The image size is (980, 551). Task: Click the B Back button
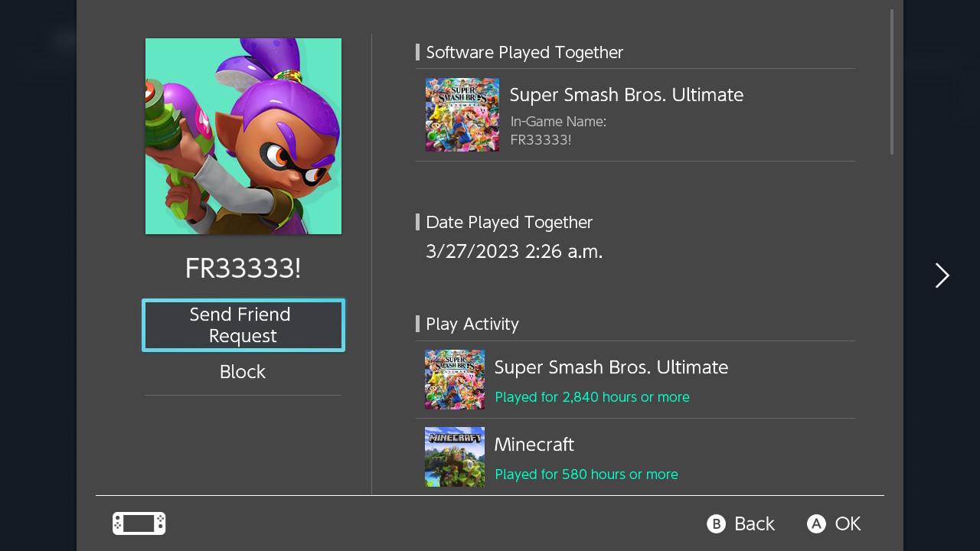pyautogui.click(x=740, y=523)
